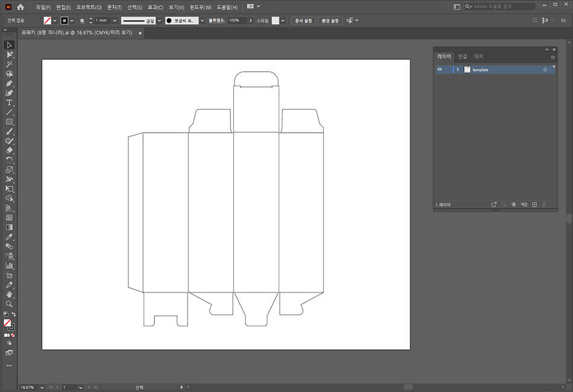573x392 pixels.
Task: Select the Blend tool
Action: pyautogui.click(x=9, y=247)
